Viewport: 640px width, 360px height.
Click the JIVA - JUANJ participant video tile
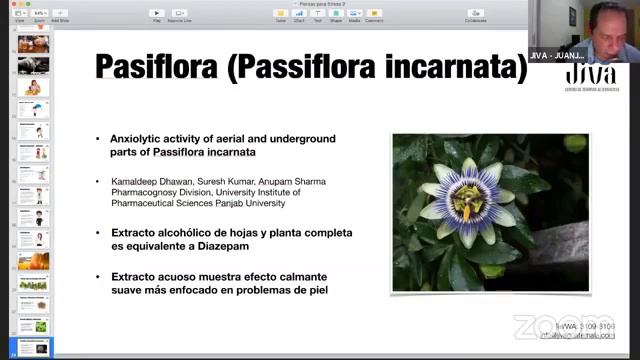coord(584,31)
